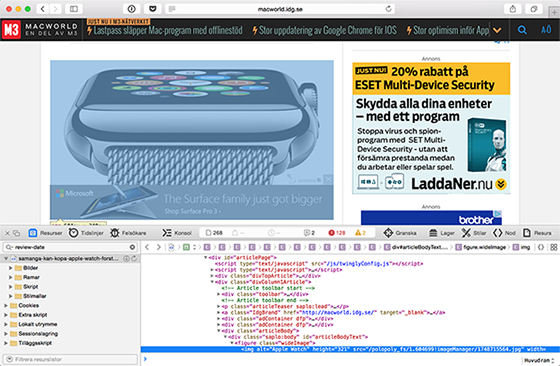Image resolution: width=560 pixels, height=366 pixels.
Task: Expand the Extra skript folder
Action: [6, 315]
